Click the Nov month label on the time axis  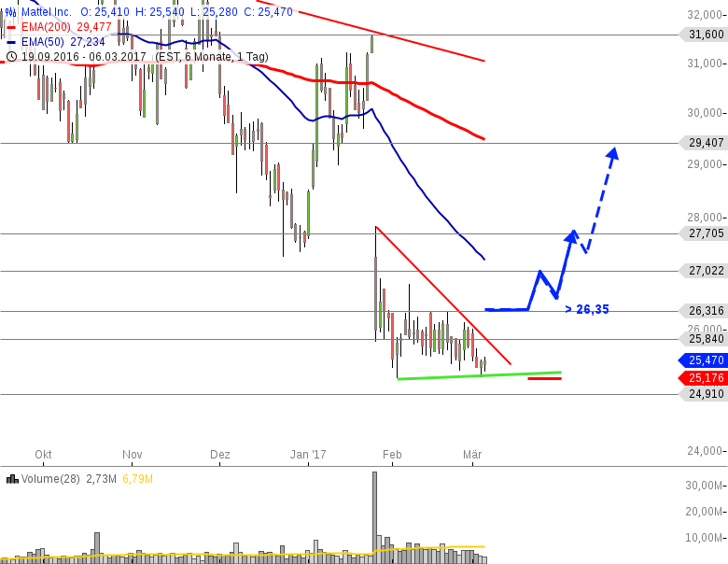pos(133,455)
